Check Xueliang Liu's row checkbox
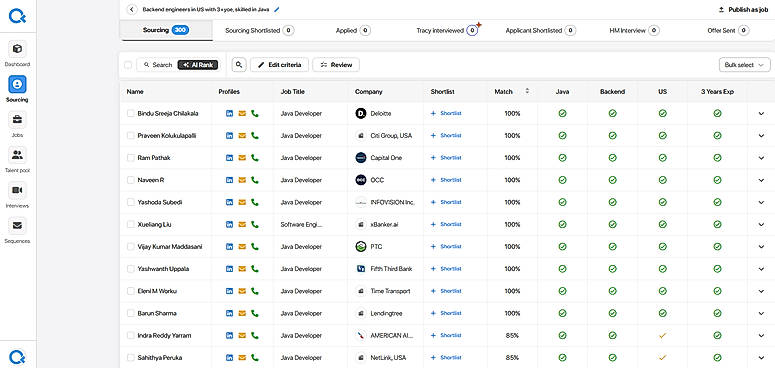775x368 pixels. (x=130, y=225)
